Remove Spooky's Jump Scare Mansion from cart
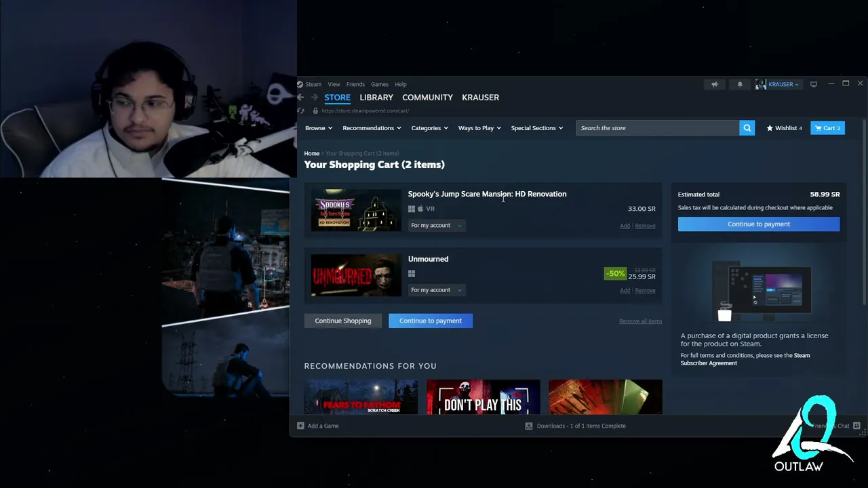 pos(645,226)
